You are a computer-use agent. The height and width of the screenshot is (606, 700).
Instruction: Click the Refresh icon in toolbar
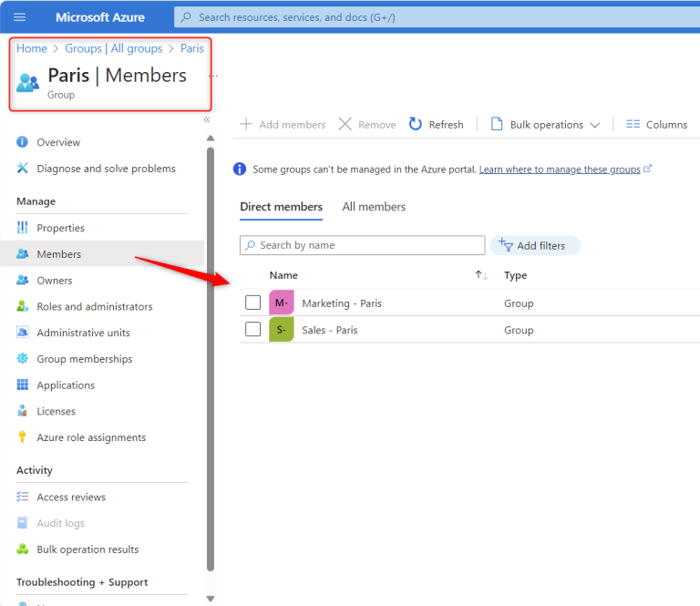click(416, 124)
